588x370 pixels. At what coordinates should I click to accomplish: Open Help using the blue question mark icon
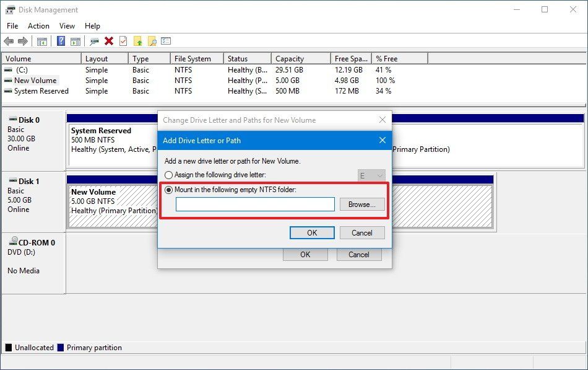click(x=61, y=42)
